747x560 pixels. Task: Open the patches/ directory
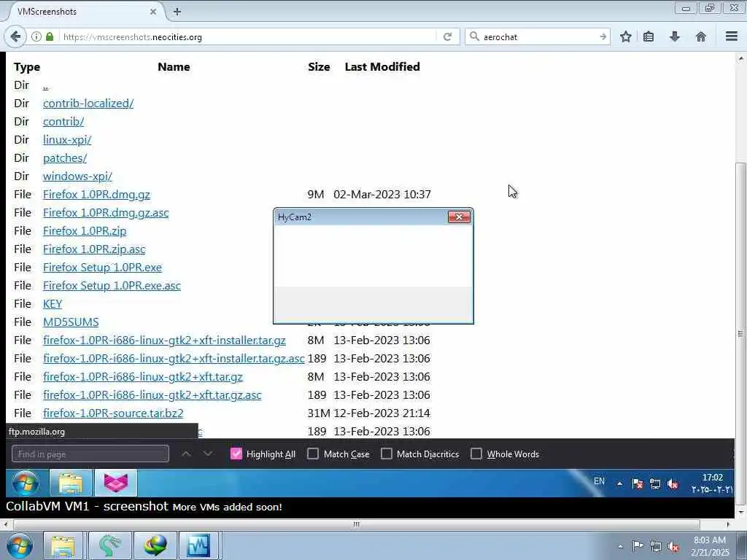coord(65,157)
